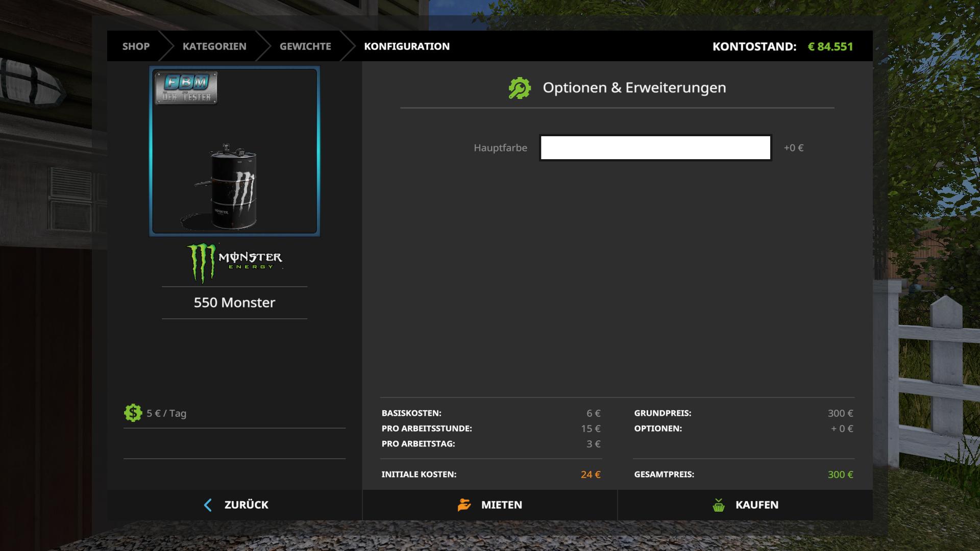Select the white Hauptfarbe color swatch
Image resolution: width=980 pixels, height=551 pixels.
[655, 147]
